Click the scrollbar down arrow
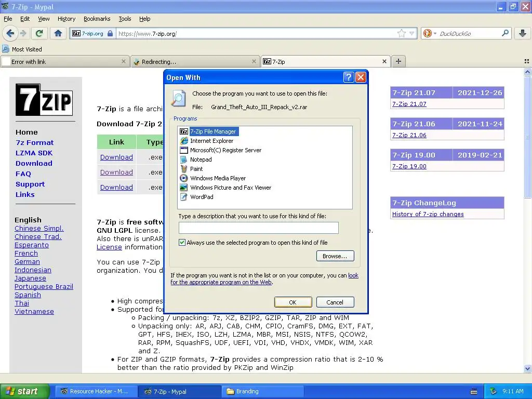Viewport: 532px width, 399px height. (x=527, y=368)
